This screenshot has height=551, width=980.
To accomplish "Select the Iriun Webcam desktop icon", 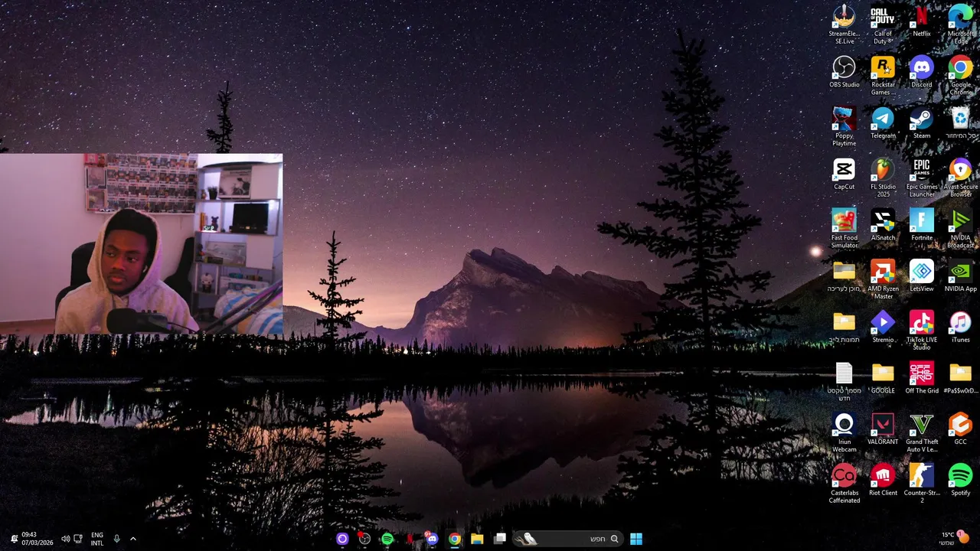I will click(x=844, y=432).
